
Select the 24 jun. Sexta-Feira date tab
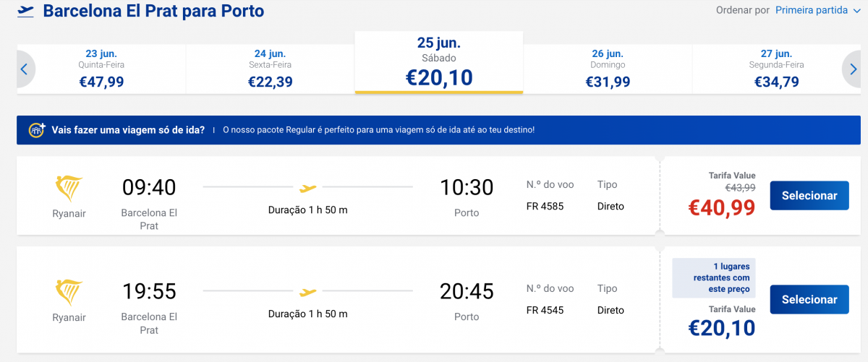[271, 69]
